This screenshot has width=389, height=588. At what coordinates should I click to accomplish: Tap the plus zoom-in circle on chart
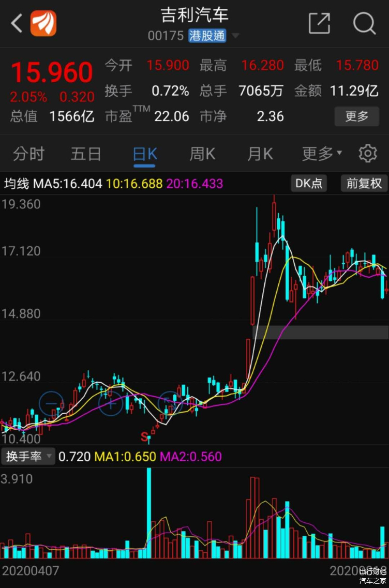point(110,403)
